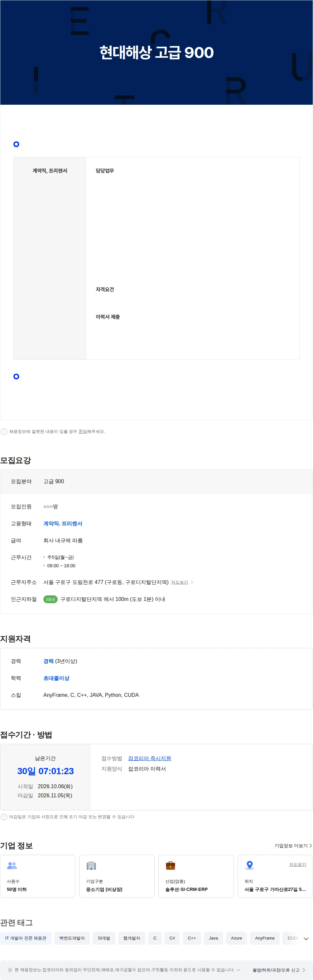Viewport: 313px width, 980px height.
Task: Click the 이력서 제출 heading
Action: 108,317
